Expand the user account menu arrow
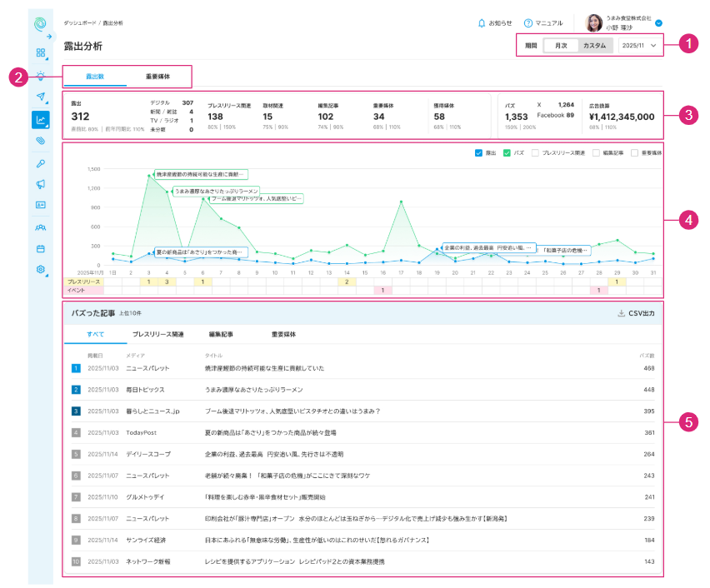The width and height of the screenshot is (710, 588). tap(659, 24)
